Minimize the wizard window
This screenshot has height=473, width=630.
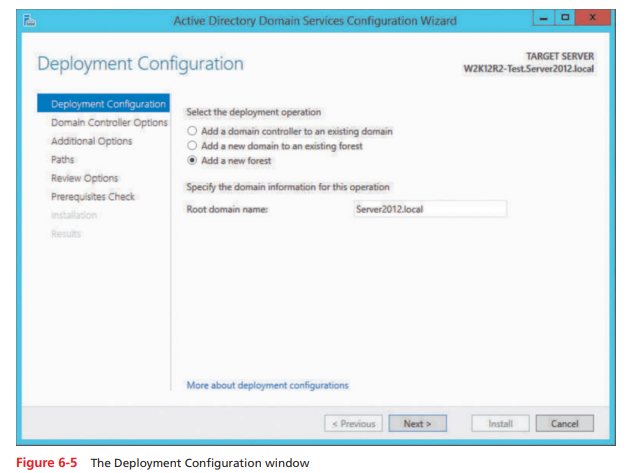point(544,18)
